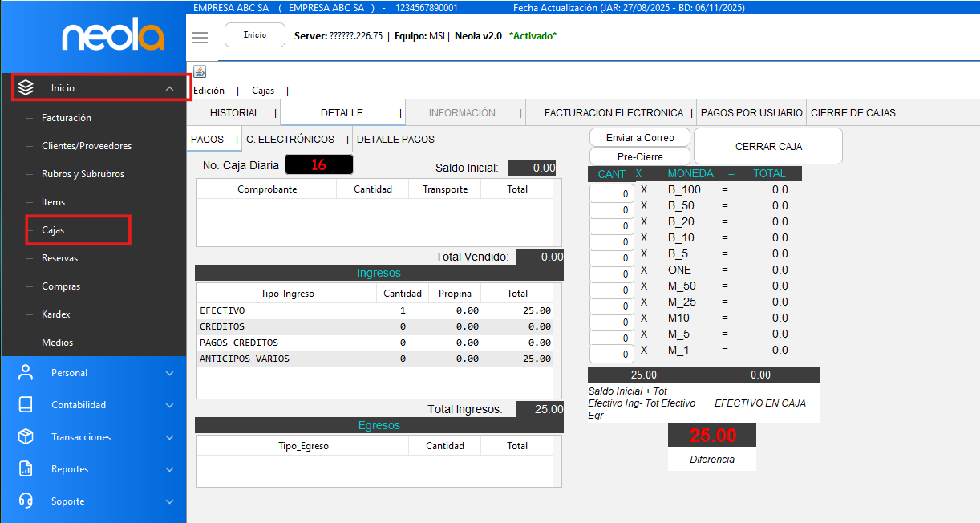This screenshot has width=980, height=523.
Task: Click the Reportes document icon
Action: (x=26, y=468)
